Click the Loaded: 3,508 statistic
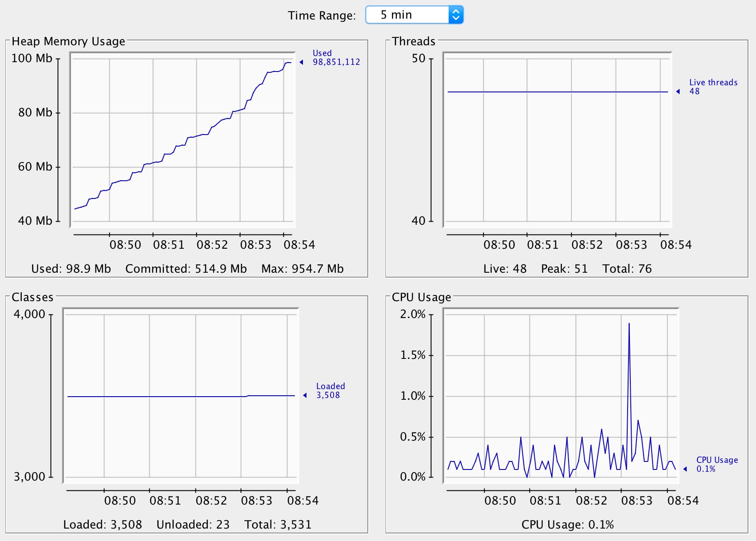This screenshot has height=541, width=756. [x=103, y=525]
